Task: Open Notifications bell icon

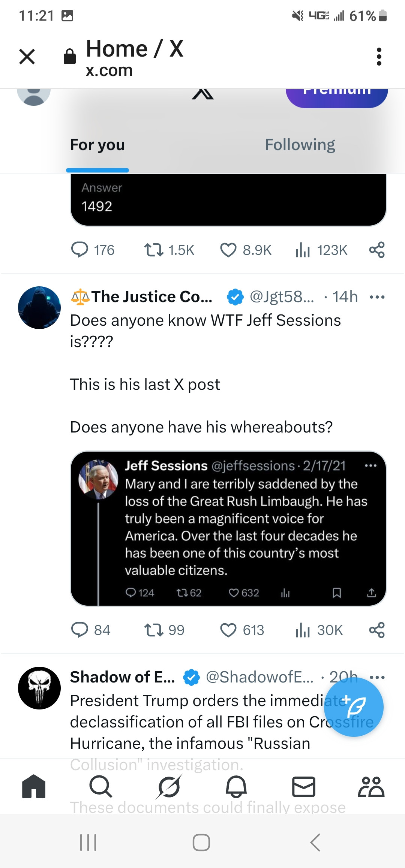Action: [x=236, y=786]
